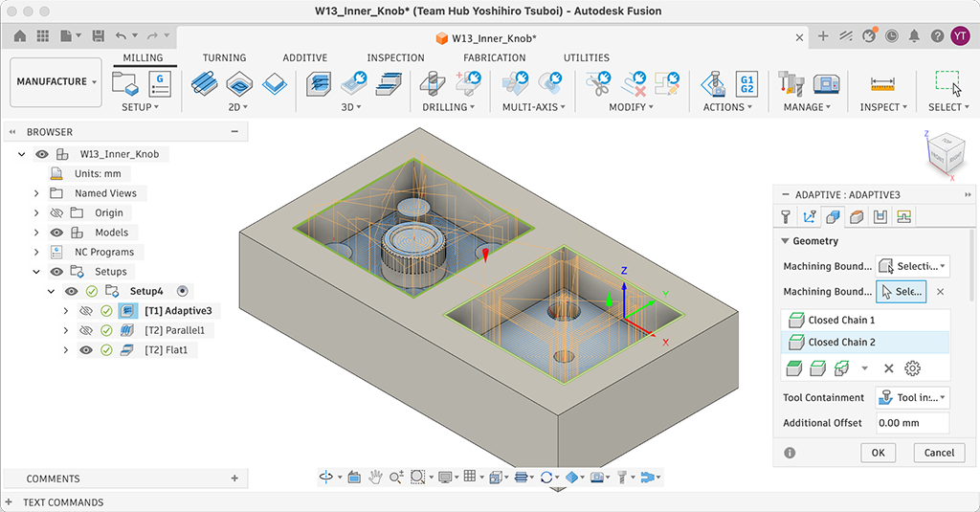
Task: Switch to the ADDITIVE tab
Action: pyautogui.click(x=305, y=57)
